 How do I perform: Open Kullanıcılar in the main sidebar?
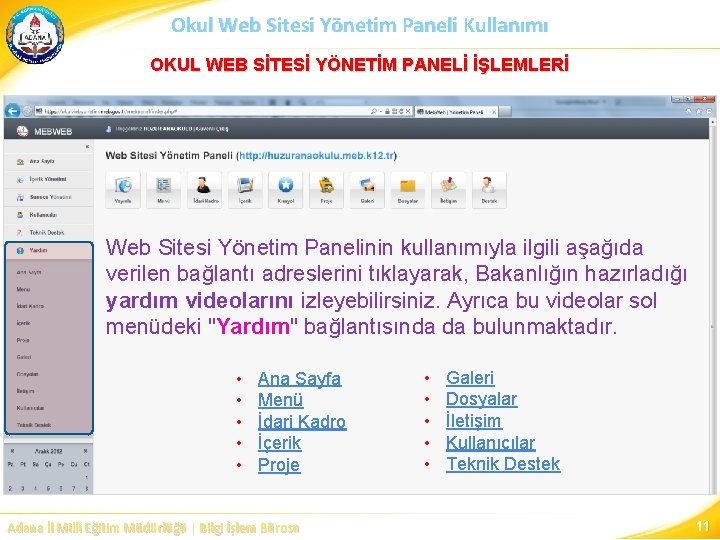click(48, 215)
